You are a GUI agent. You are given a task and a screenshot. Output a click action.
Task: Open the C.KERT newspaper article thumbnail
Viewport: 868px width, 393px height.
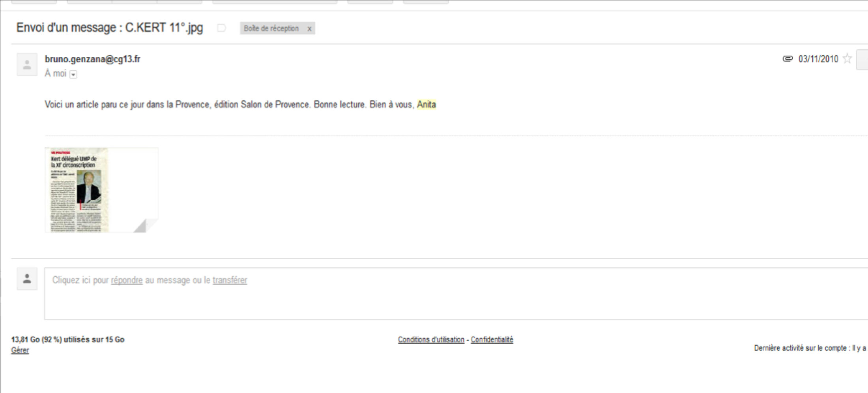101,190
